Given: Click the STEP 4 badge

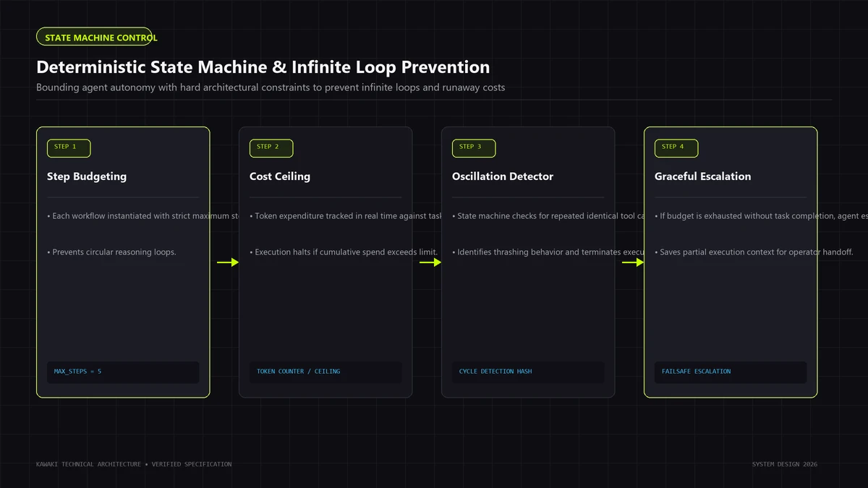Looking at the screenshot, I should tap(676, 148).
